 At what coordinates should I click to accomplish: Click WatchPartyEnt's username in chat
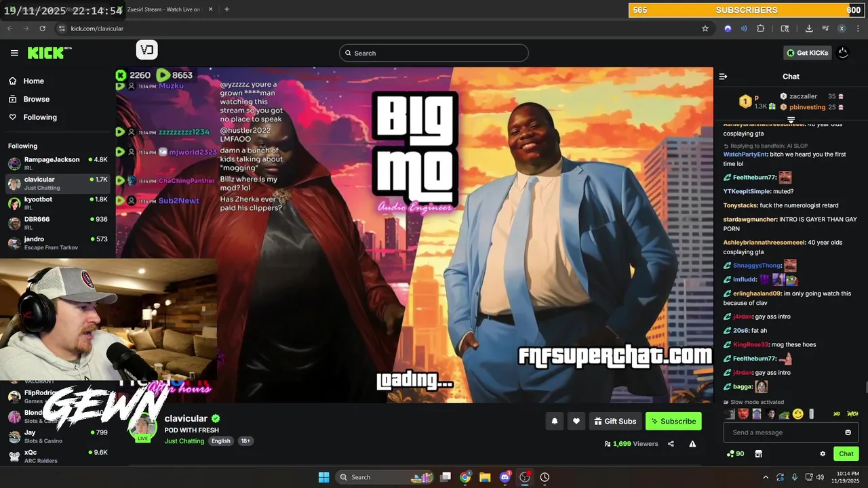[745, 155]
